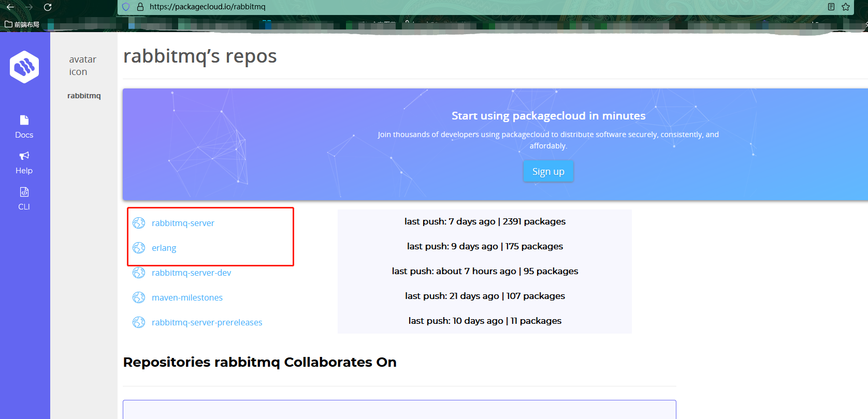This screenshot has height=419, width=868.
Task: Click "last push: 21 days ago | 107 packages"
Action: 485,296
